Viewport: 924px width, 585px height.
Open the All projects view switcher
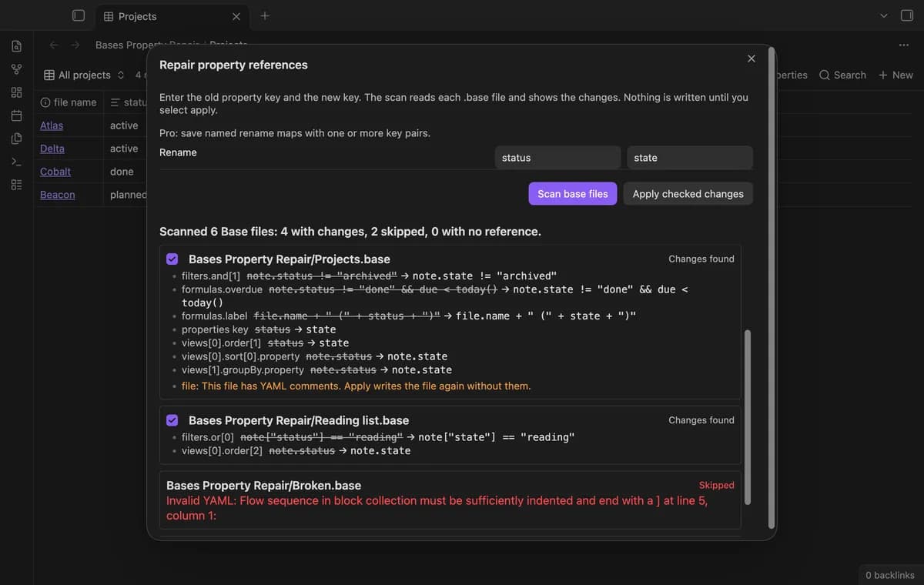point(84,75)
